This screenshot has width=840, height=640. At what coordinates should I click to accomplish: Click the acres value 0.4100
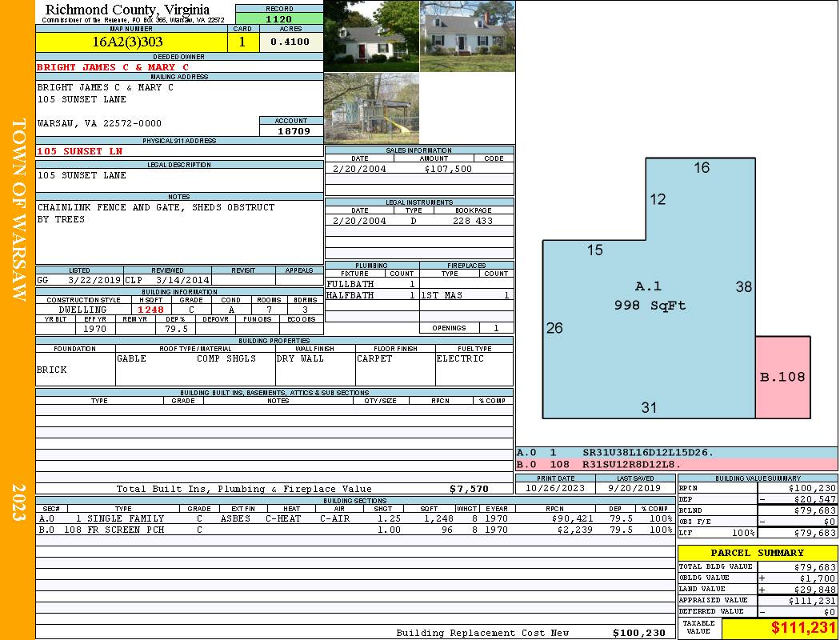(x=290, y=42)
